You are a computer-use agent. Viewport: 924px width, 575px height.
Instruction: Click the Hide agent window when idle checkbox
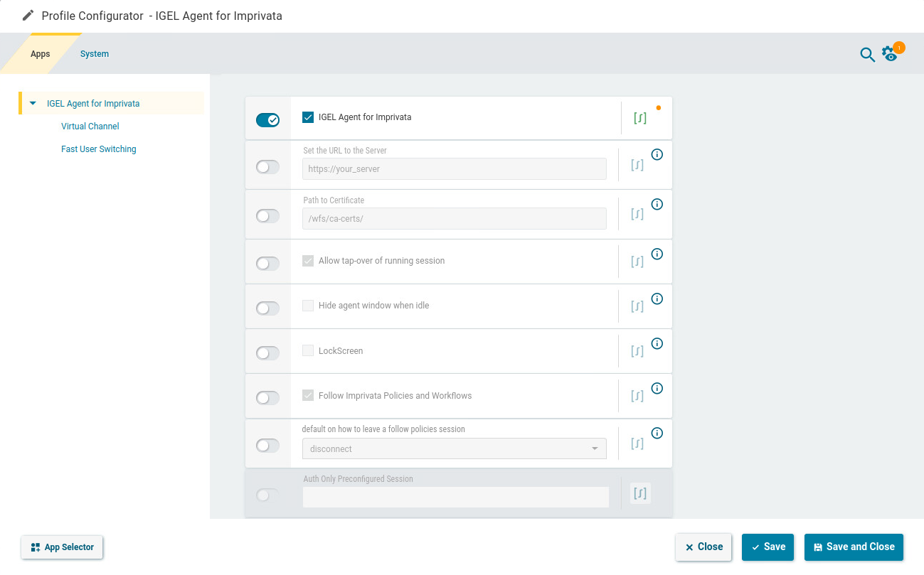click(x=308, y=306)
